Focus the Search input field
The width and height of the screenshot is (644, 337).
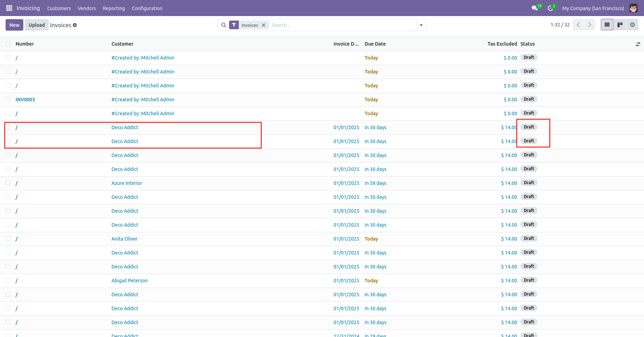point(342,25)
